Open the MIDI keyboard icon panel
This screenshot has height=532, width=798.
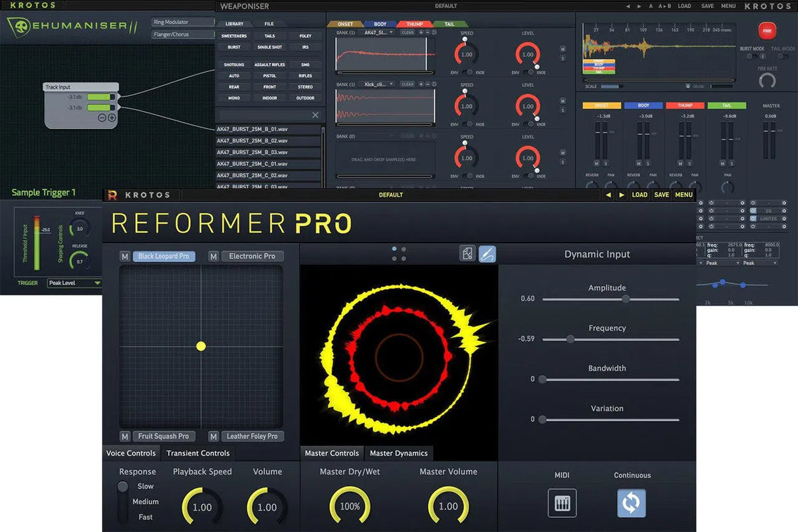click(x=563, y=503)
